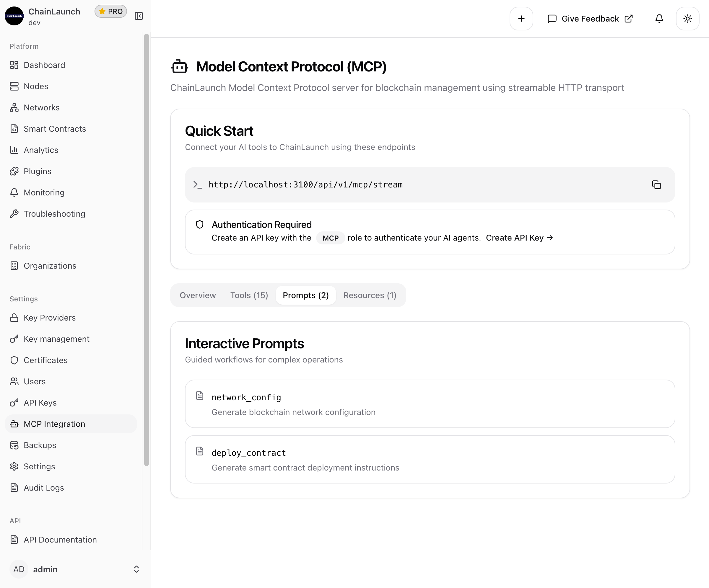Click the Certificates shield icon

(14, 360)
